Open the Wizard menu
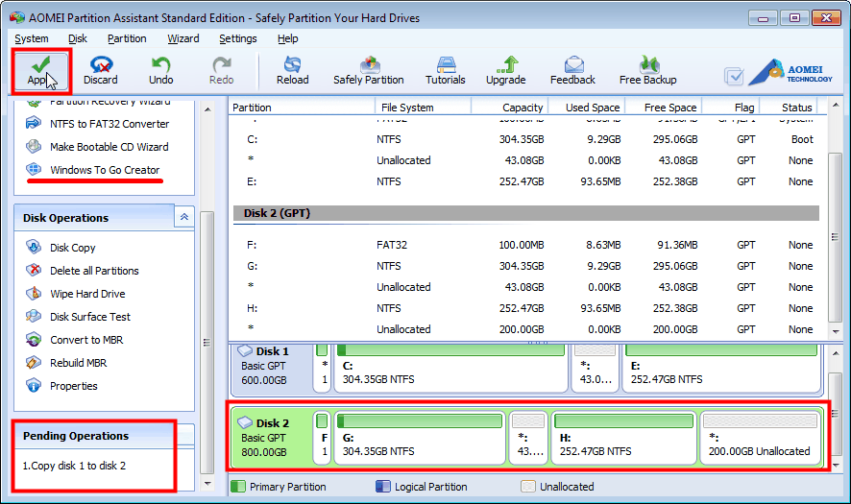The height and width of the screenshot is (504, 851). [x=182, y=38]
